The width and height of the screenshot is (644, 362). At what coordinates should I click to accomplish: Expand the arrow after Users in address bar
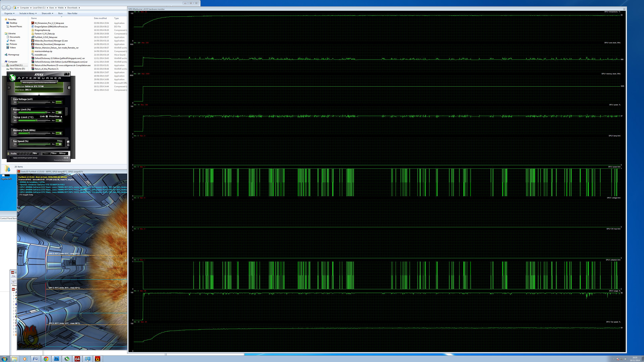click(56, 8)
